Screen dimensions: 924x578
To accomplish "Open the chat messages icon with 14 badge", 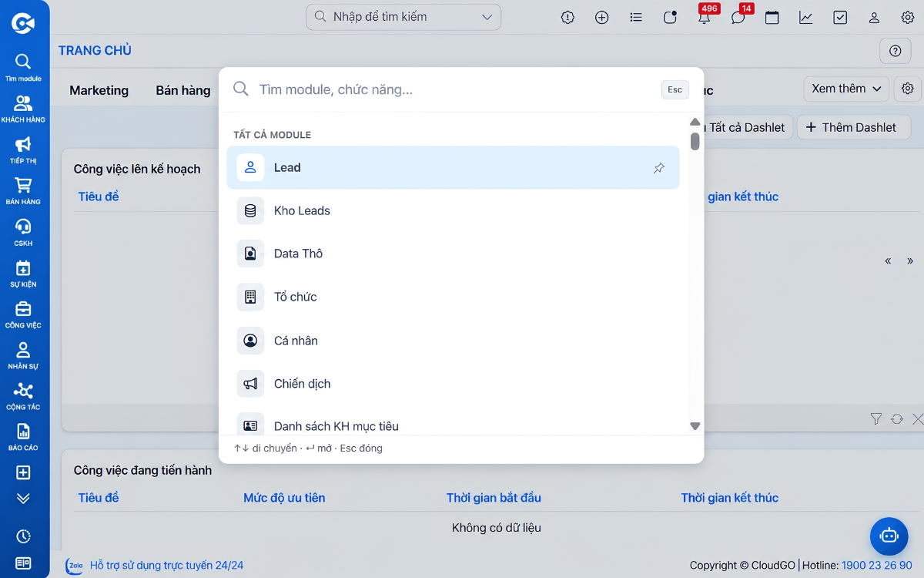I will point(738,17).
